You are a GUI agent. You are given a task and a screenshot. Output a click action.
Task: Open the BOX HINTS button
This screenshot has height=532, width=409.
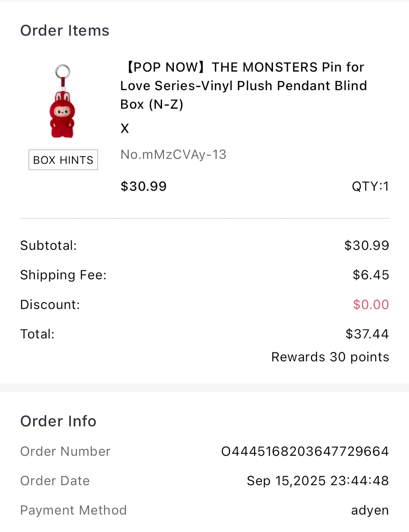(63, 160)
